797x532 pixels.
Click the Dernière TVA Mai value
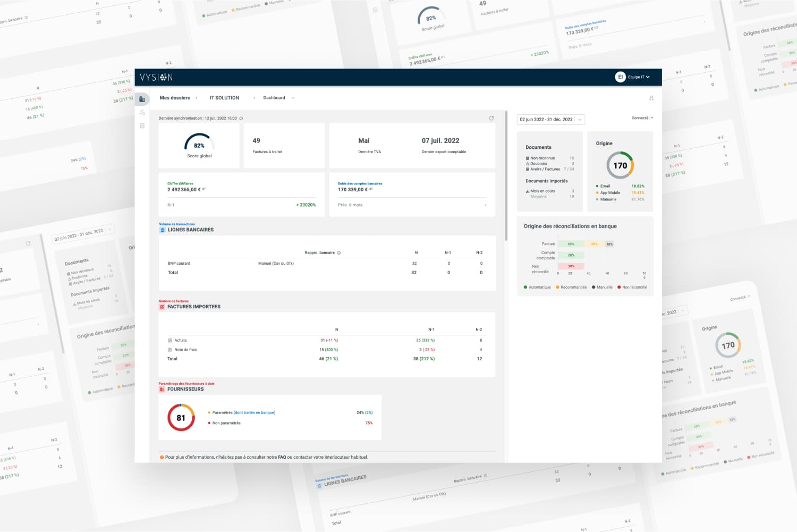[x=364, y=141]
